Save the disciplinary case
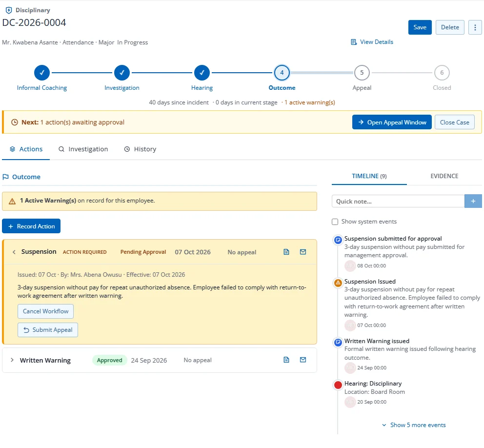This screenshot has height=448, width=484. click(x=420, y=27)
